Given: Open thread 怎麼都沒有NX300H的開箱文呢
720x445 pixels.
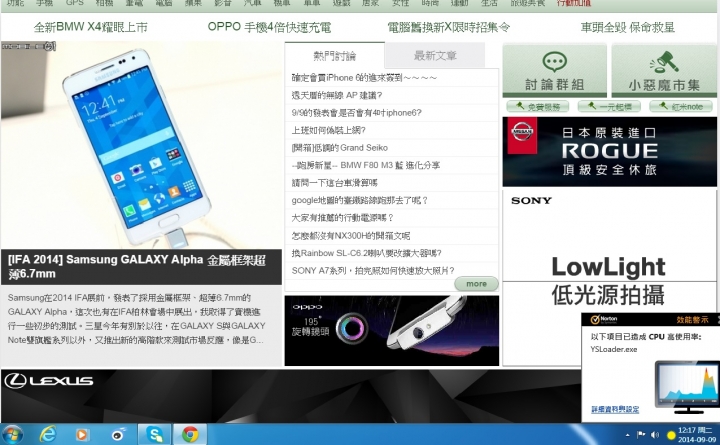Looking at the screenshot, I should (x=351, y=236).
